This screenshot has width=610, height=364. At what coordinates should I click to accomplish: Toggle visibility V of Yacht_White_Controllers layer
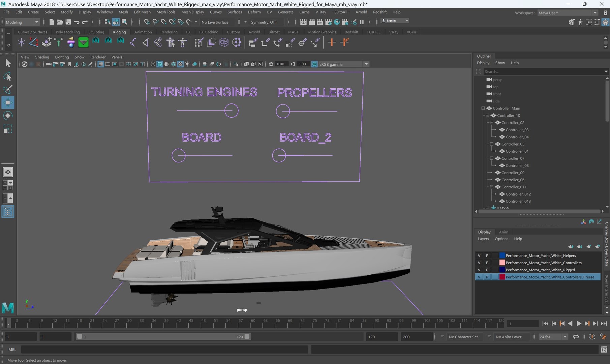tap(479, 263)
